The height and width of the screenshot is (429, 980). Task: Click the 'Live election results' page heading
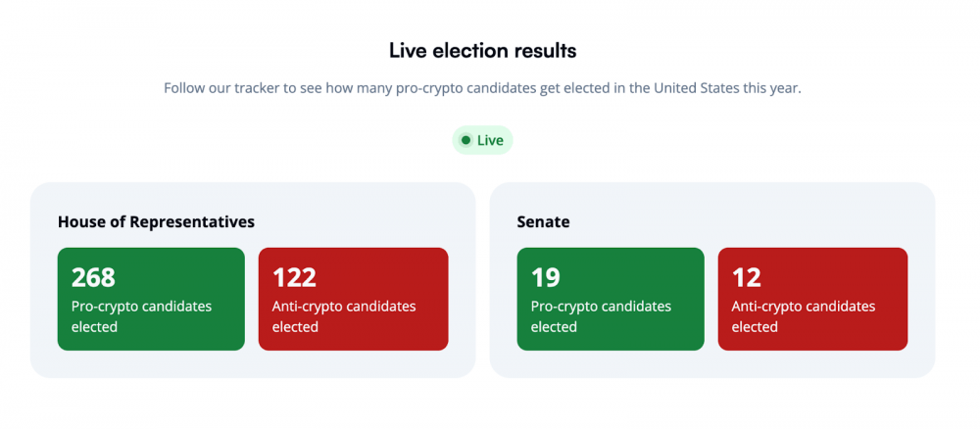(482, 51)
